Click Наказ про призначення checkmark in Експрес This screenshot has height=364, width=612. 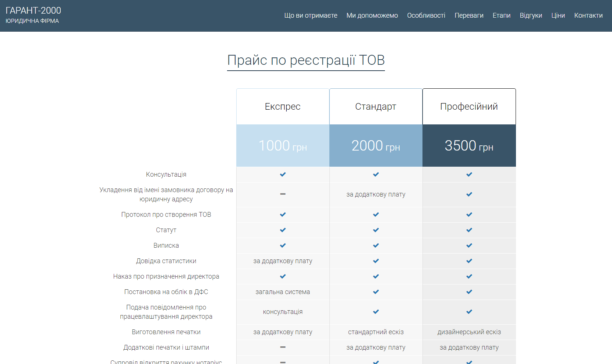click(x=283, y=276)
